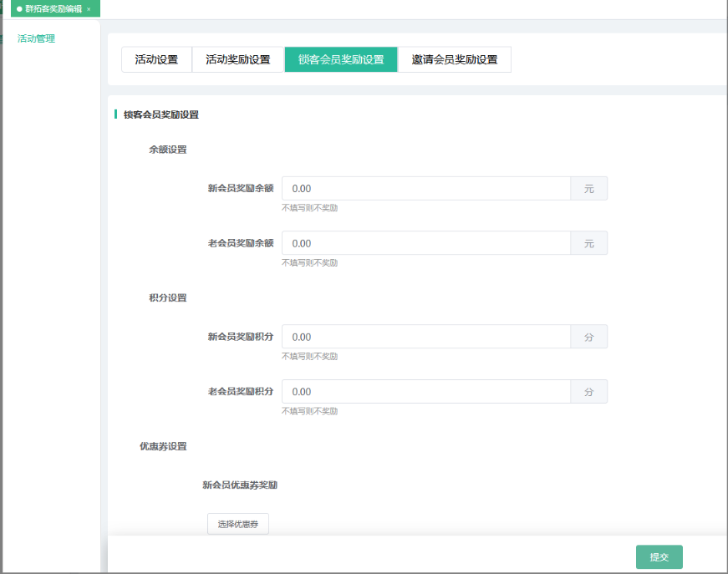Viewport: 728px width, 574px height.
Task: Open the 邀请会员奖励设置 tab
Action: pyautogui.click(x=454, y=60)
